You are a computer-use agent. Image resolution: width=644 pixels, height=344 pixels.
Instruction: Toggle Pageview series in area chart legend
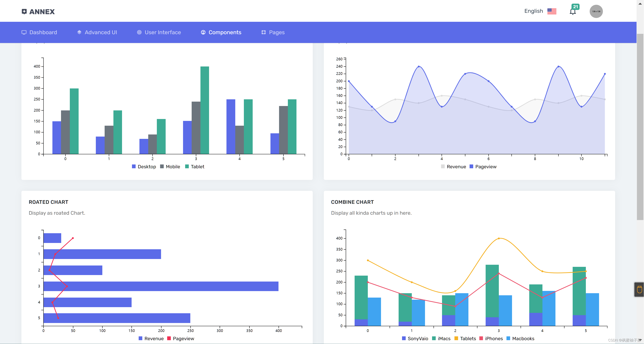tap(483, 167)
